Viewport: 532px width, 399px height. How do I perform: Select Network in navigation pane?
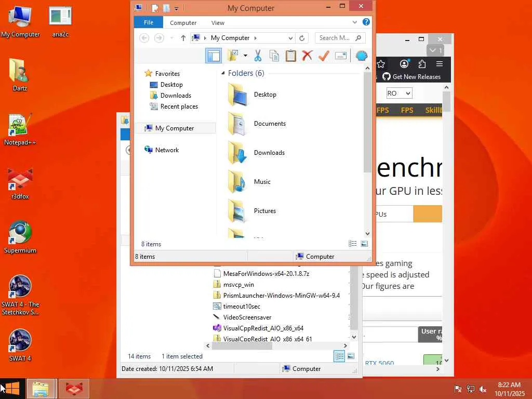click(167, 150)
